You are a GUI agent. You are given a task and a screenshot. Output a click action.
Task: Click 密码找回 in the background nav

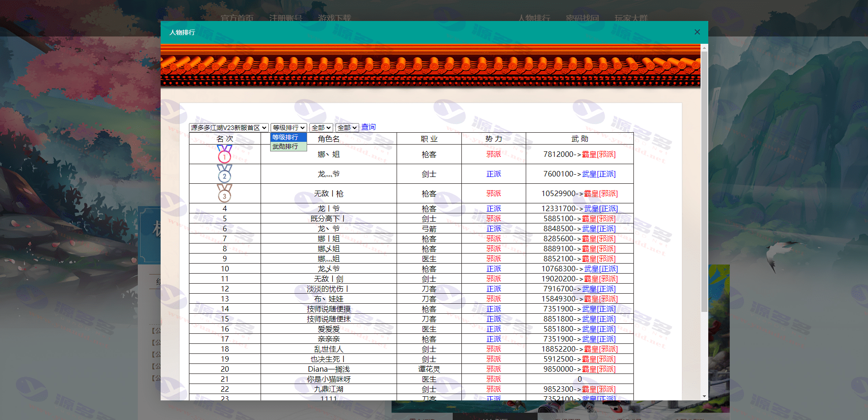pos(582,18)
